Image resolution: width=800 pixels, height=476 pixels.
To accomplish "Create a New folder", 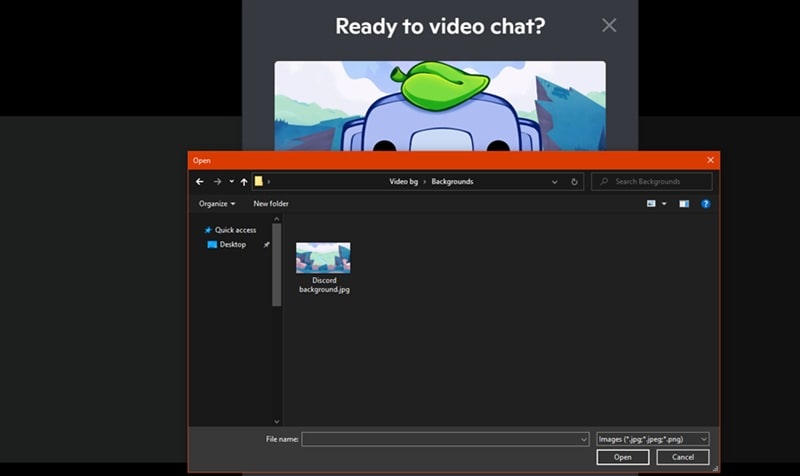I will coord(271,204).
